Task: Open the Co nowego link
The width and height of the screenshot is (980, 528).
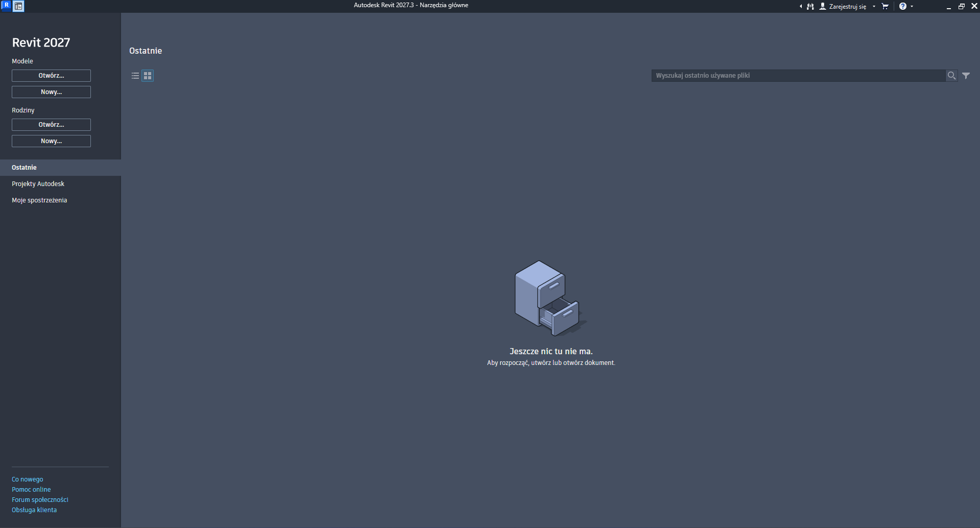Action: pos(28,479)
